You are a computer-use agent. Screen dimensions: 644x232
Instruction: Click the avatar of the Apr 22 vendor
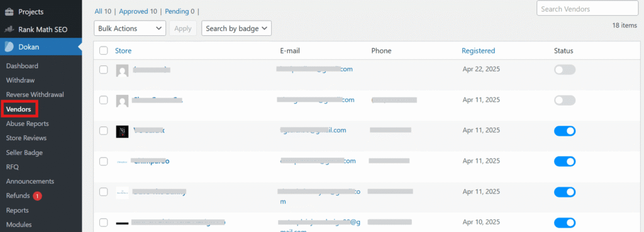coord(123,70)
